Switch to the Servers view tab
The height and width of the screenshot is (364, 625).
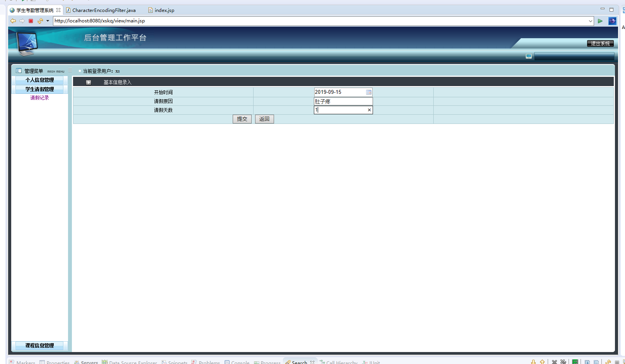[x=86, y=362]
